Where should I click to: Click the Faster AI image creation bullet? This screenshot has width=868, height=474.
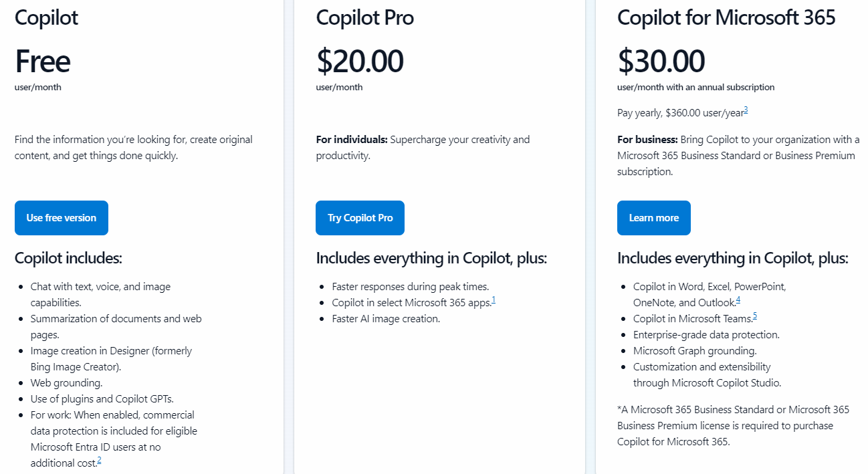(386, 319)
